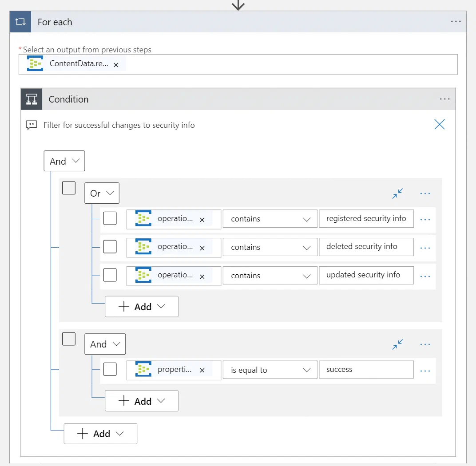Open the inner And group ellipsis menu

tap(425, 345)
